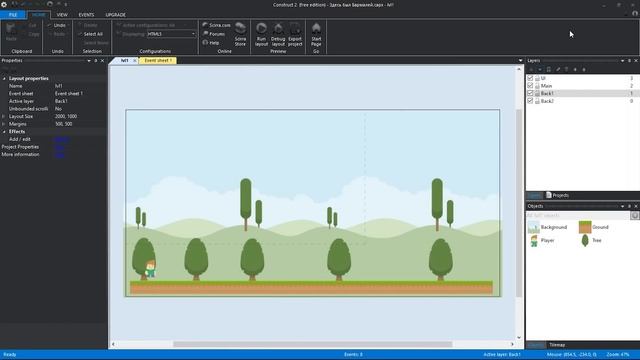Expand the Layout Size property
640x360 pixels.
tap(4, 116)
